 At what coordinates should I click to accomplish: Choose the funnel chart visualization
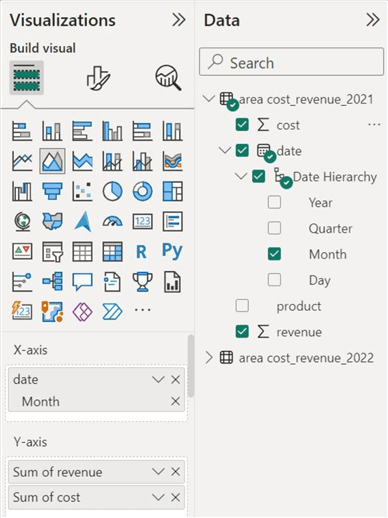[52, 191]
